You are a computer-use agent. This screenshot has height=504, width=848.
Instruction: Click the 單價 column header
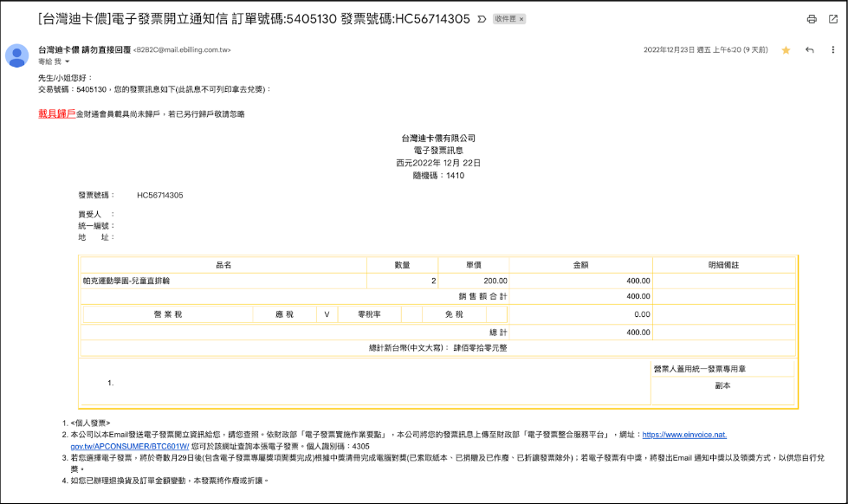click(473, 265)
